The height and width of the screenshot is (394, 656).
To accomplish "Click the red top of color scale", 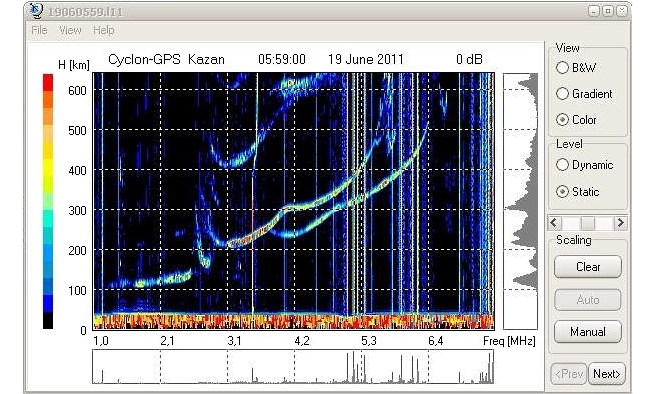I will pyautogui.click(x=48, y=82).
